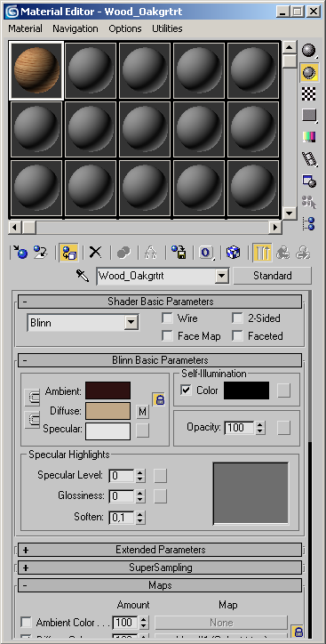Click the Put to Library icon
The height and width of the screenshot is (644, 326).
179,253
